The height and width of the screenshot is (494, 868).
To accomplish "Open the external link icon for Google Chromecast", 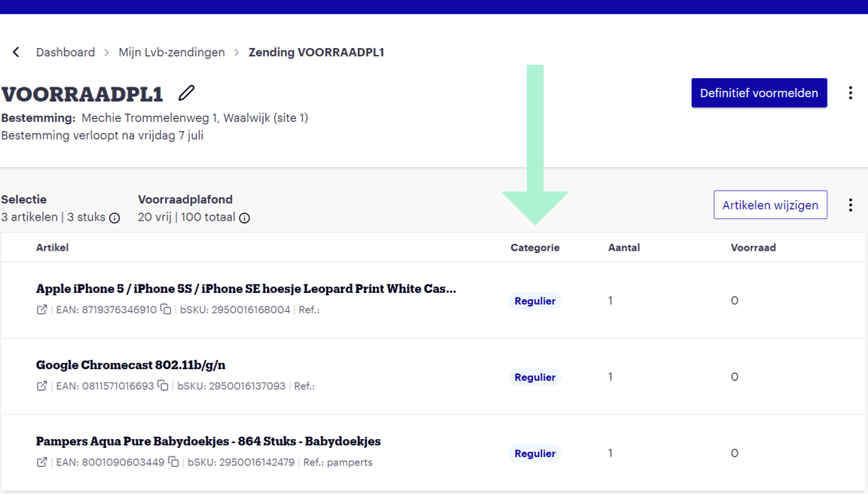I will point(42,386).
